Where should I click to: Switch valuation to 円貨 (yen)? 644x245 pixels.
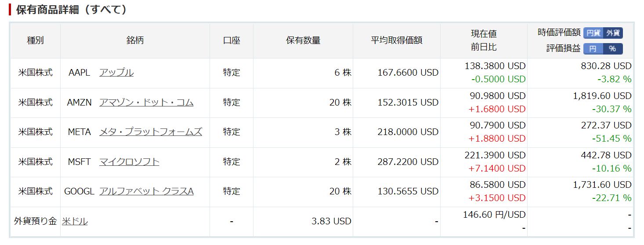pyautogui.click(x=593, y=33)
